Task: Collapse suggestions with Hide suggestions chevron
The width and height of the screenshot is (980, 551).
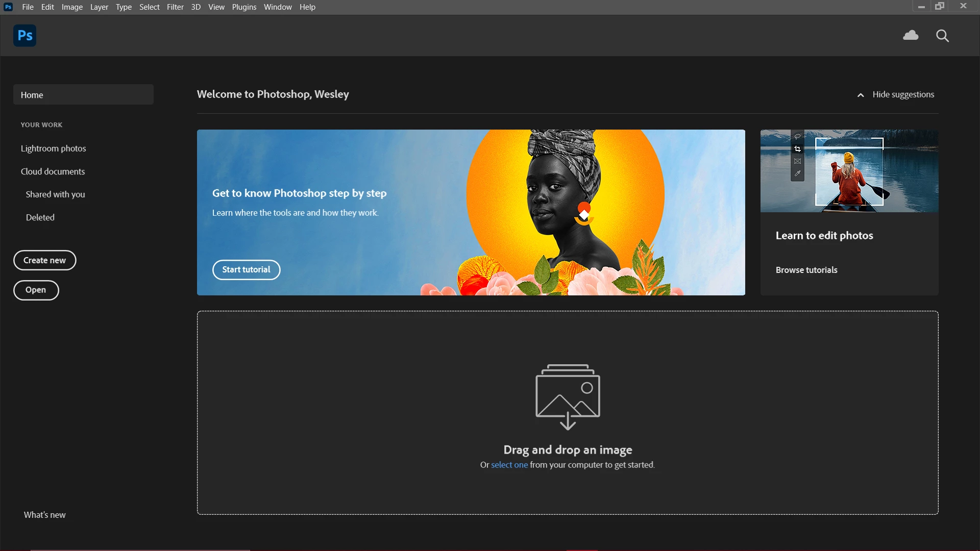Action: click(x=861, y=95)
